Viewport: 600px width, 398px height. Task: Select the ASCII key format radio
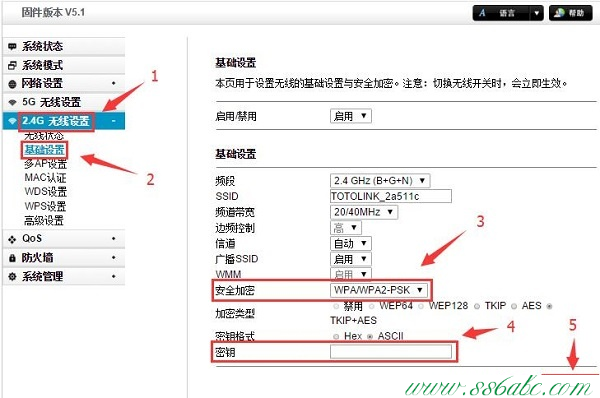point(370,336)
